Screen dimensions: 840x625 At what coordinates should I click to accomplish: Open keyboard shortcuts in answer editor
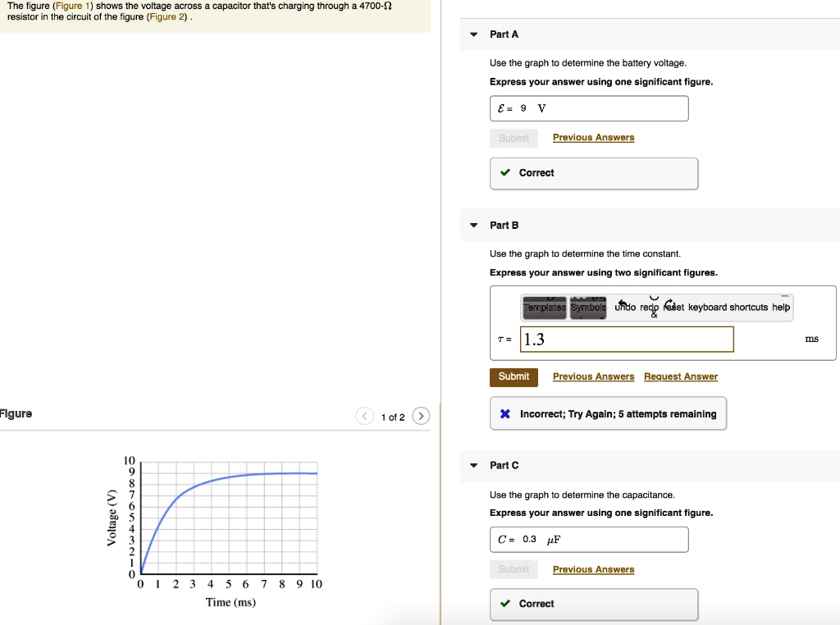[x=728, y=307]
